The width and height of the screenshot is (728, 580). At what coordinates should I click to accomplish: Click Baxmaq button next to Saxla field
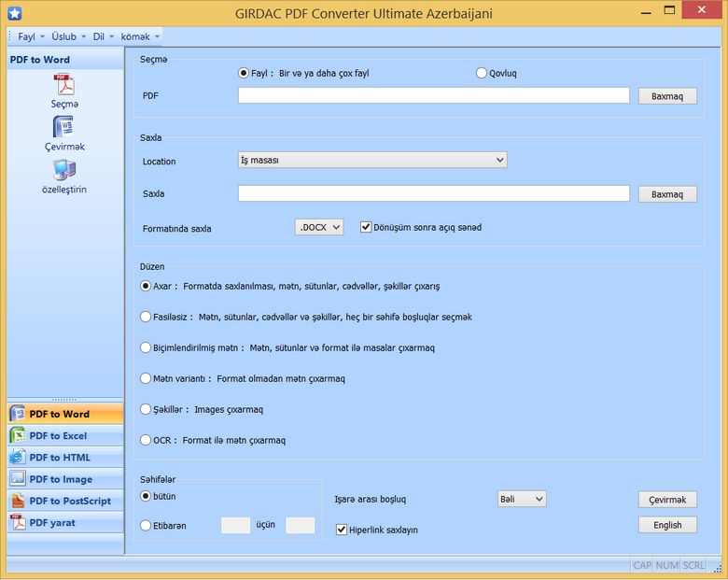coord(667,194)
